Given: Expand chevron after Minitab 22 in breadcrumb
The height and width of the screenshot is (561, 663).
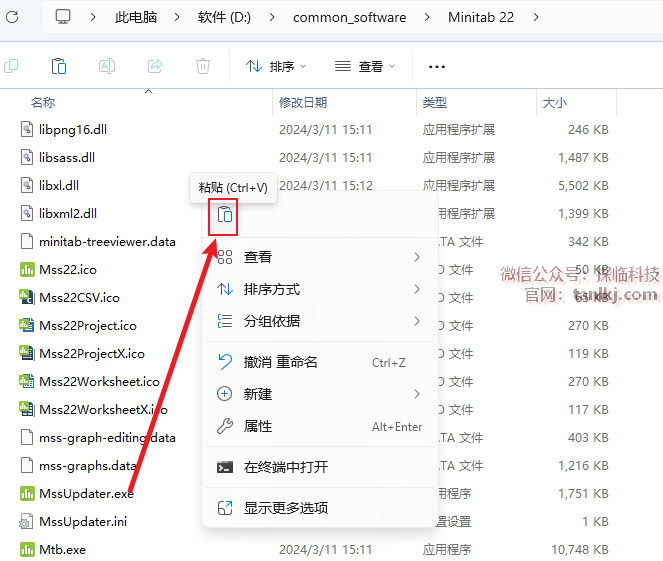Looking at the screenshot, I should [536, 17].
